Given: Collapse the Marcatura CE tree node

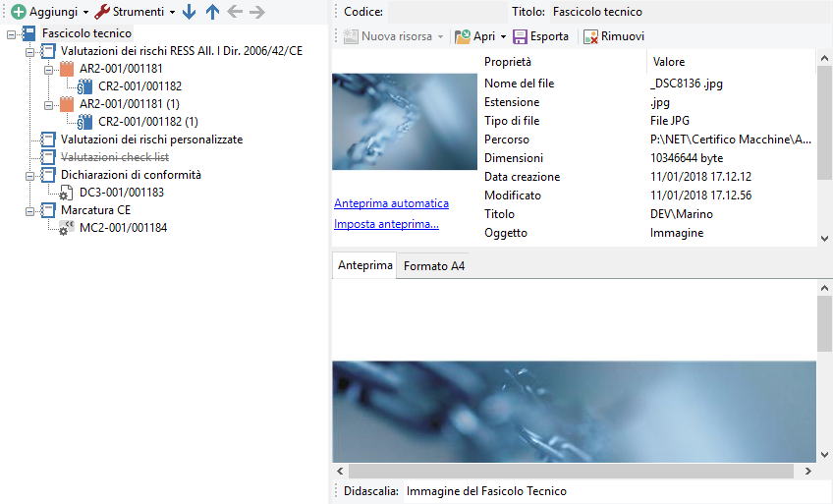Looking at the screenshot, I should click(x=30, y=210).
